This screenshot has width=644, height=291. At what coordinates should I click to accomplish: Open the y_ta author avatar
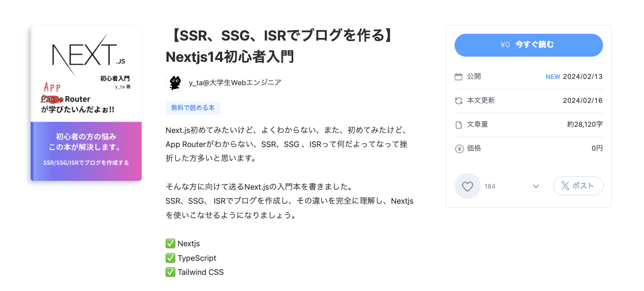(x=175, y=83)
